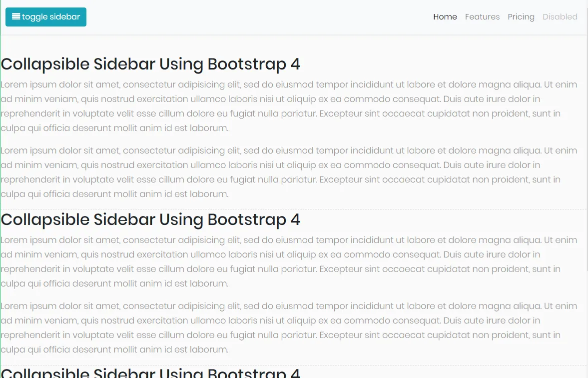Click the greyed-out Disabled nav link

560,17
